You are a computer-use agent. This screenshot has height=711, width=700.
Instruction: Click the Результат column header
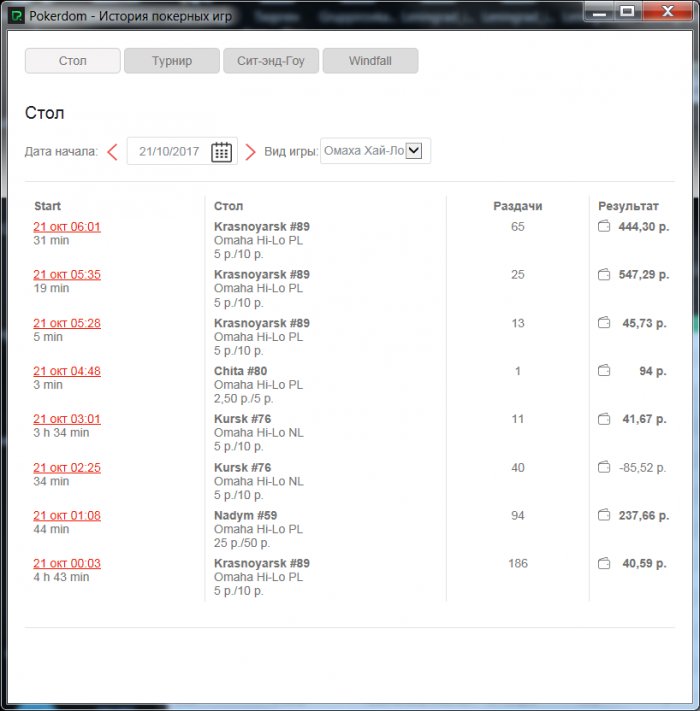tap(628, 206)
